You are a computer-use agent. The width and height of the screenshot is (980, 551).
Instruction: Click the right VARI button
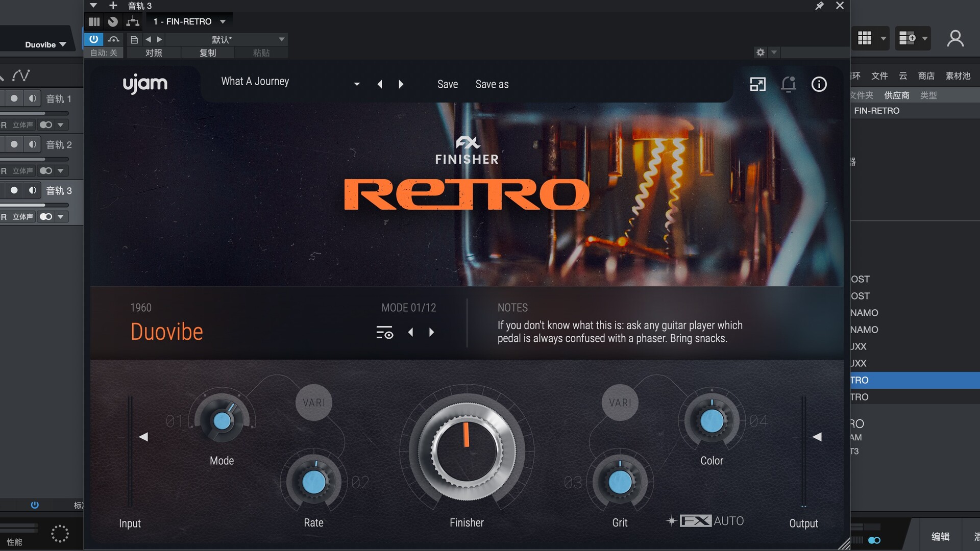[620, 403]
